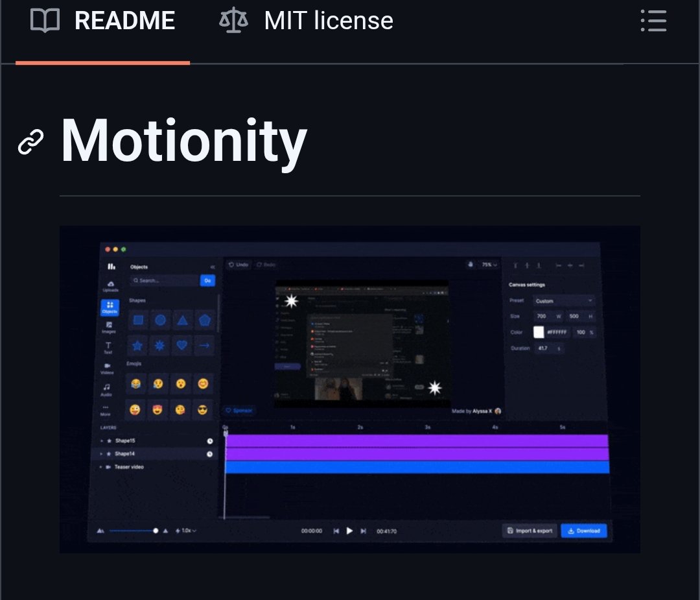Add the starburst shape

point(159,345)
